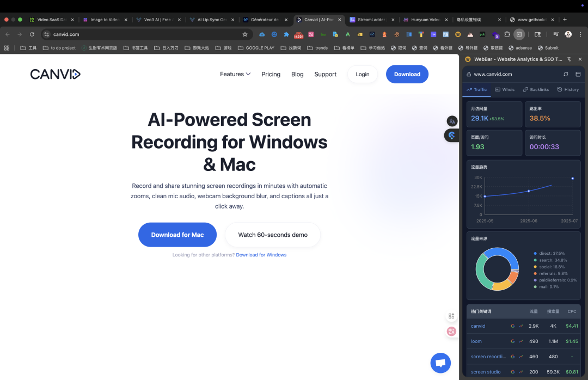Click the blue direct segment of donut chart
This screenshot has width=588, height=380.
coord(503,254)
